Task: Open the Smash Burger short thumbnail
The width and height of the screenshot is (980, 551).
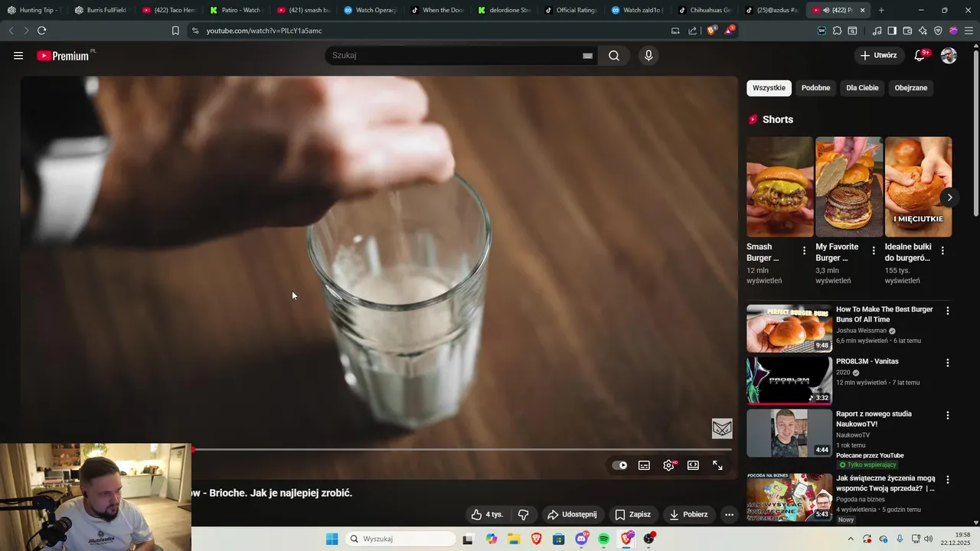Action: [779, 187]
